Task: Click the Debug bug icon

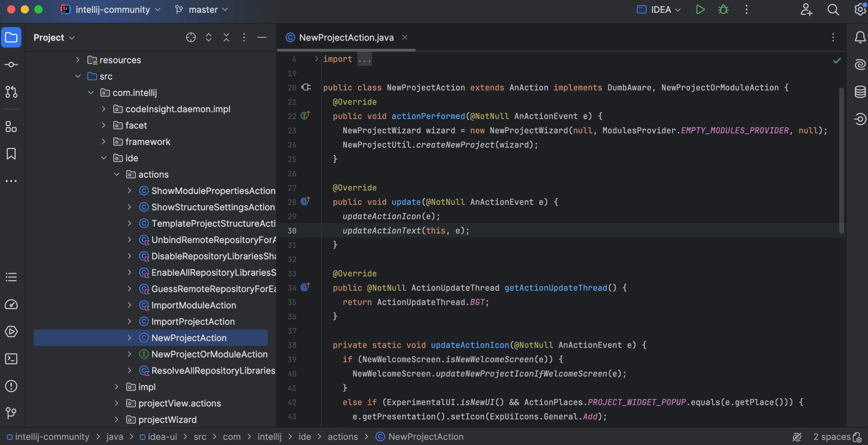Action: (723, 10)
